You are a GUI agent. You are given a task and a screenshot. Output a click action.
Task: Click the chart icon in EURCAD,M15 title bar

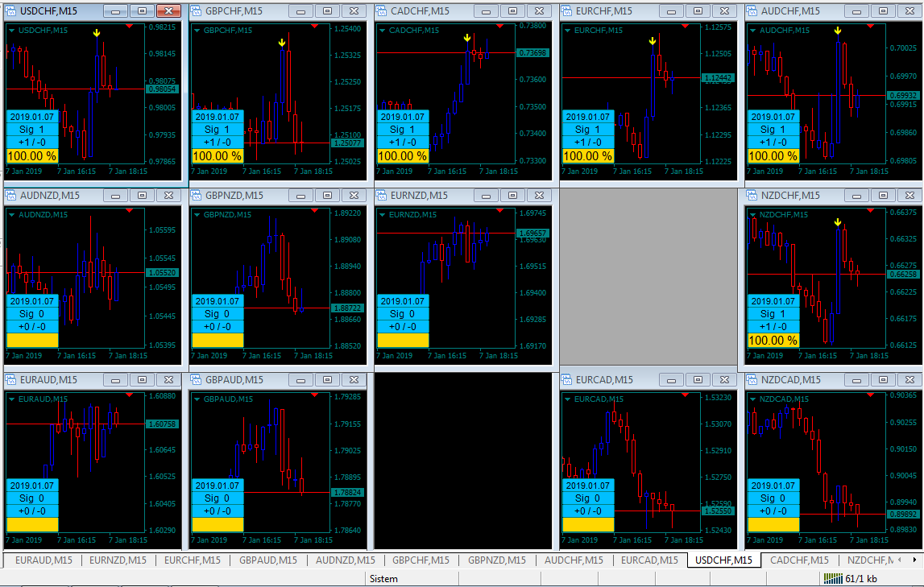pyautogui.click(x=567, y=380)
